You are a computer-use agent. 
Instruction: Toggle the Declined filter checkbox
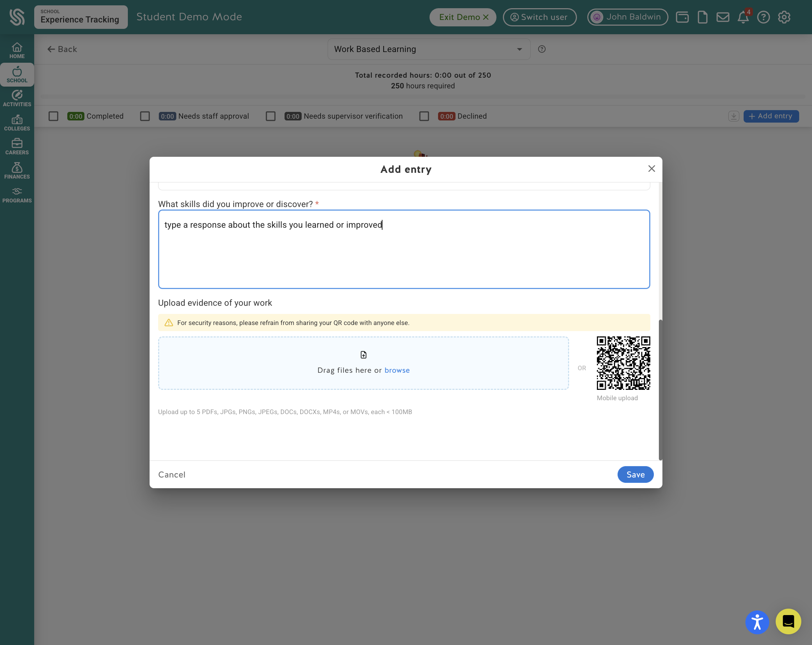(424, 116)
